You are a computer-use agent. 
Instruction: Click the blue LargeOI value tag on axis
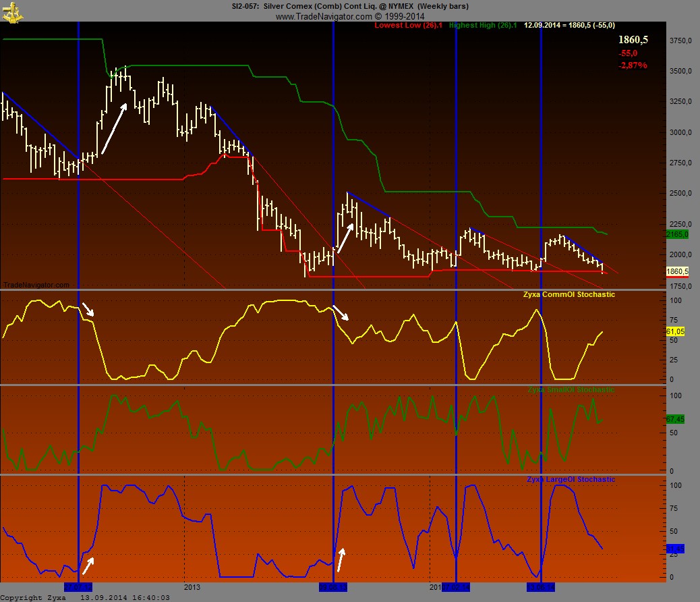676,549
